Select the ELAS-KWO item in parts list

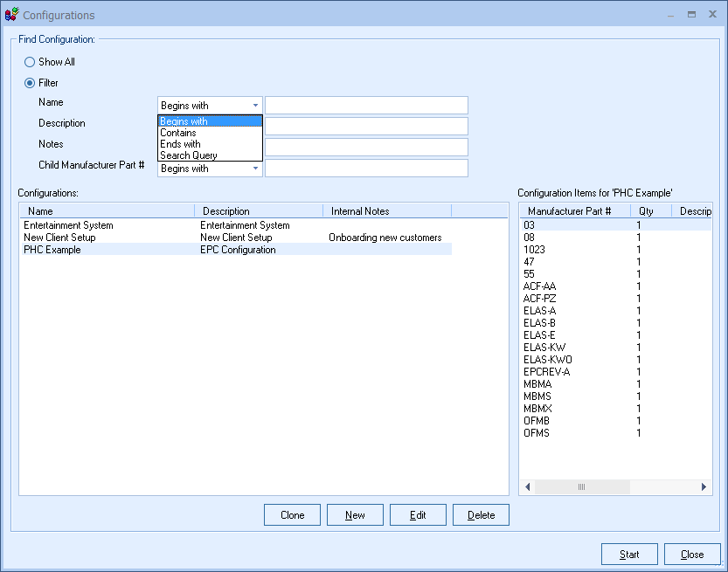point(547,360)
